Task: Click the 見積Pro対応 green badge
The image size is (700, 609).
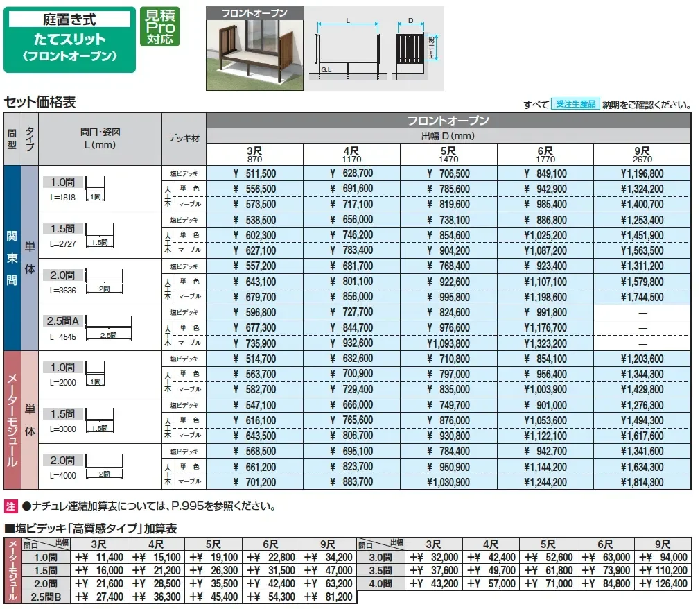Action: pyautogui.click(x=160, y=26)
